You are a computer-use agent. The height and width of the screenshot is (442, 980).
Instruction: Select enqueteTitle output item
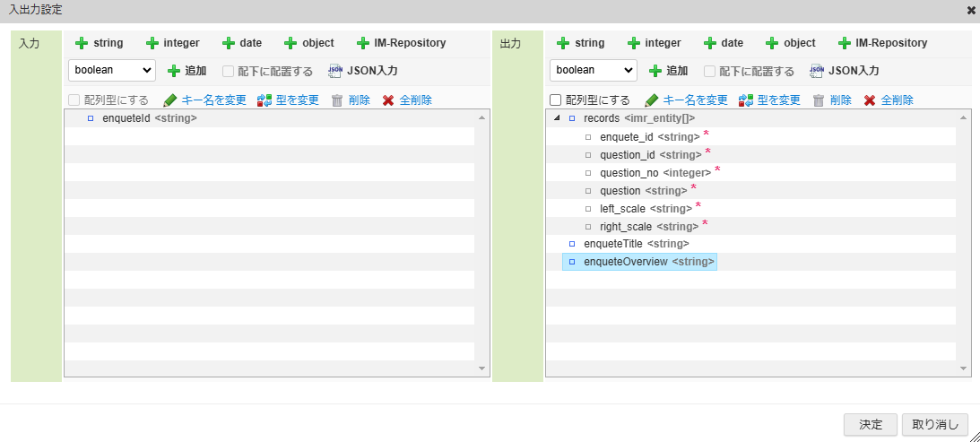coord(637,244)
